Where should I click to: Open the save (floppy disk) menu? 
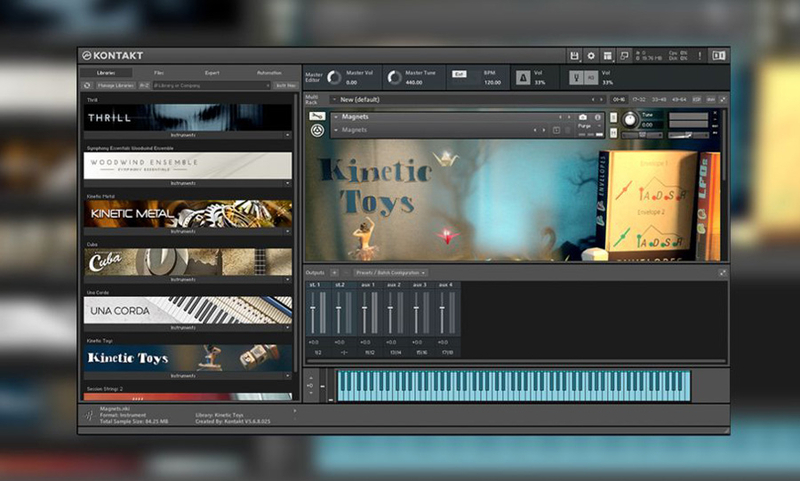(574, 56)
